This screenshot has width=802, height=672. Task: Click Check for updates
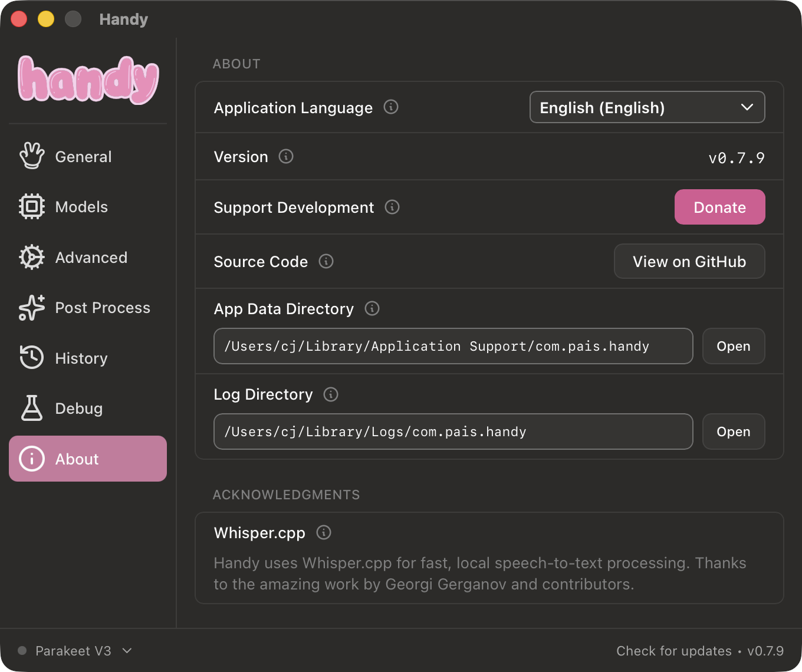pos(674,651)
